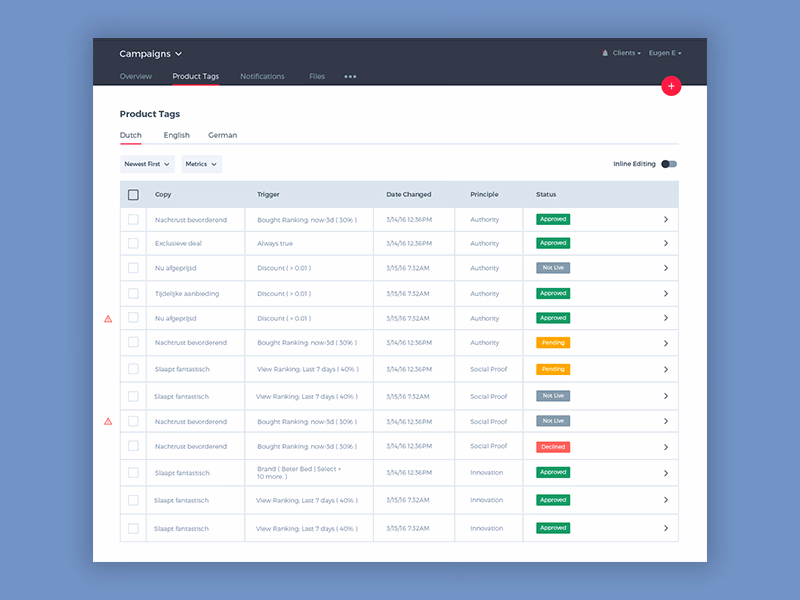The height and width of the screenshot is (600, 800).
Task: Click the red Declined status badge
Action: coord(553,447)
